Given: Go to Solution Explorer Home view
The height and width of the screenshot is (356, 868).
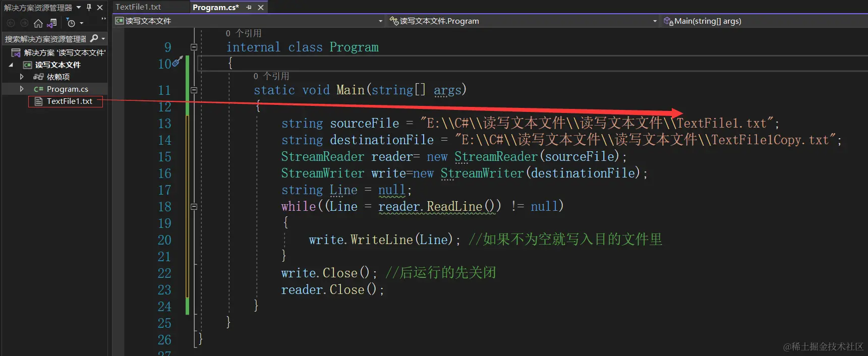Looking at the screenshot, I should tap(38, 23).
